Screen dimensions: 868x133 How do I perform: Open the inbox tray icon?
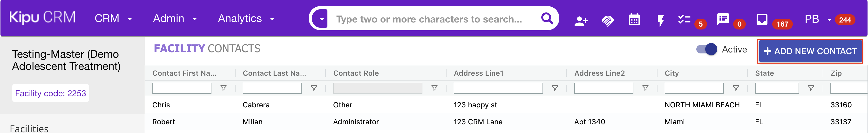point(761,19)
